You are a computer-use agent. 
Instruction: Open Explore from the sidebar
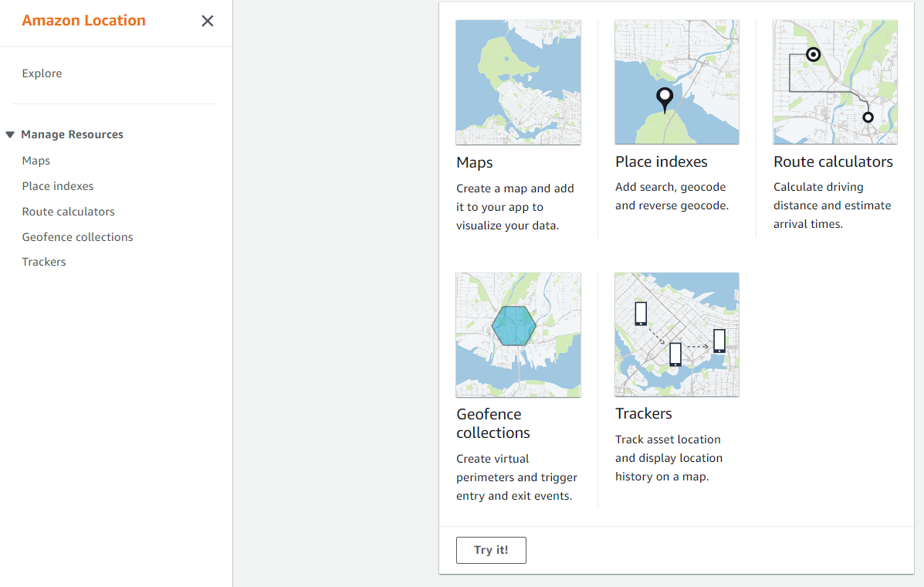[x=42, y=73]
